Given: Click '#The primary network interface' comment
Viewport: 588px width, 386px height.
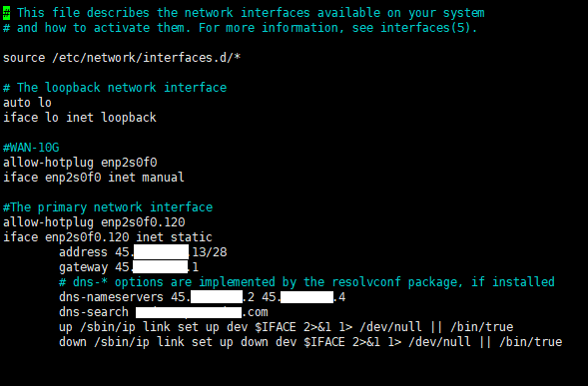Looking at the screenshot, I should point(108,206).
